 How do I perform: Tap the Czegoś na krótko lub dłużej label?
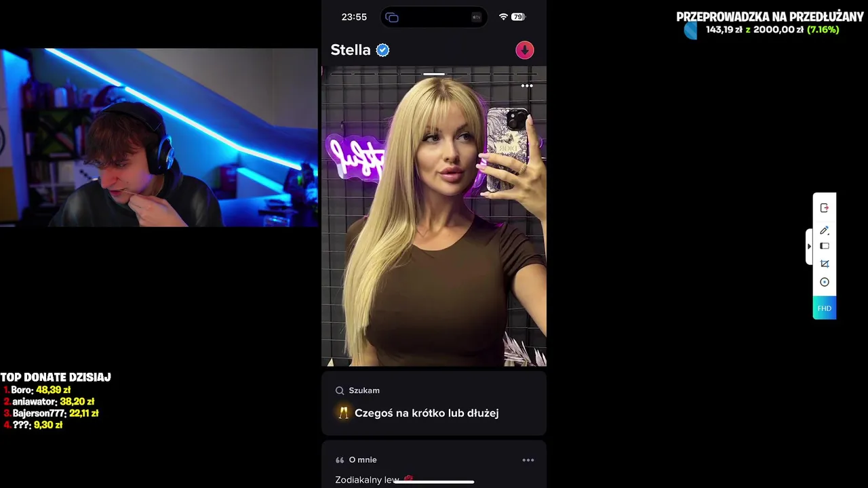[x=427, y=413]
